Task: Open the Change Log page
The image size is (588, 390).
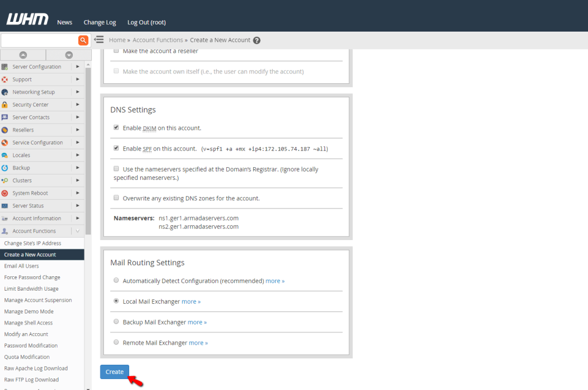Action: (x=99, y=22)
